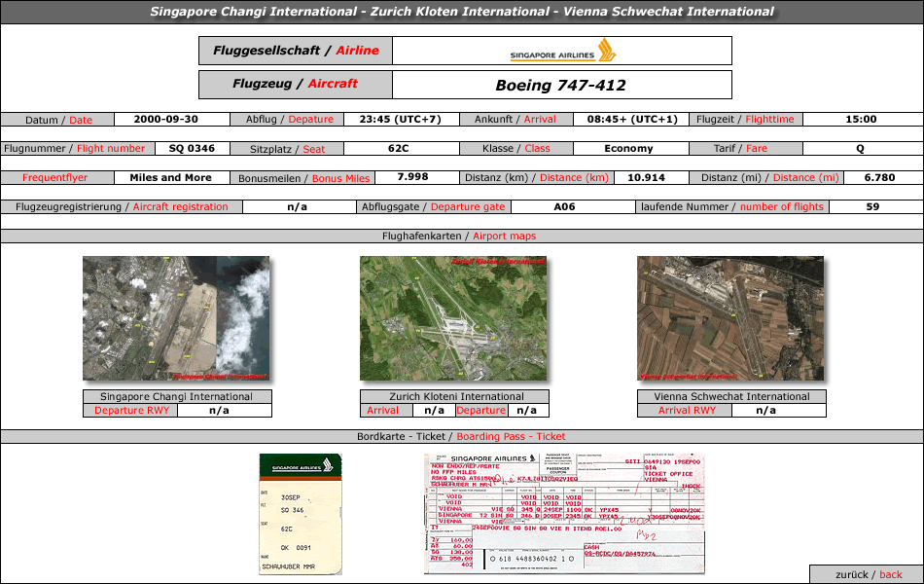
Task: Click the Singapore Airlines logo
Action: click(x=562, y=51)
